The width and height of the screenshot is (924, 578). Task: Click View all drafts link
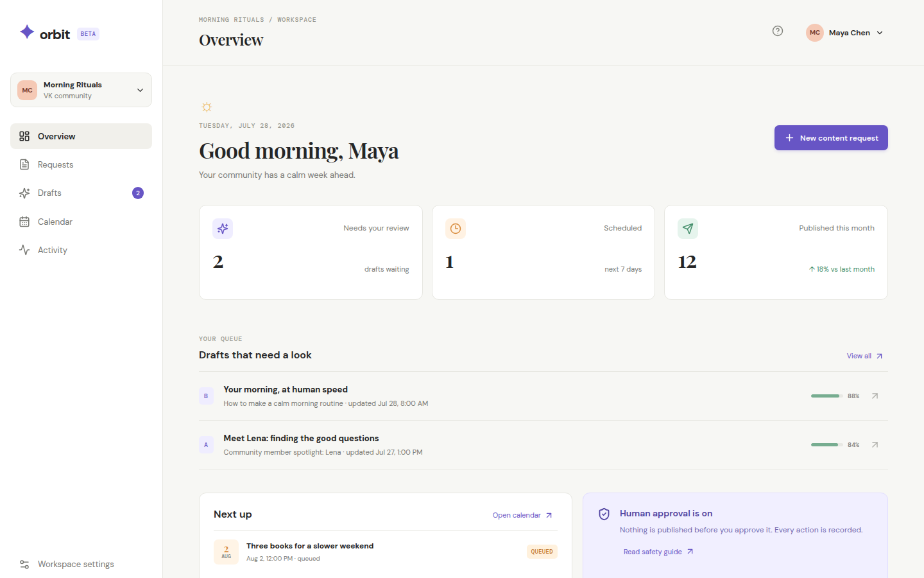click(865, 356)
